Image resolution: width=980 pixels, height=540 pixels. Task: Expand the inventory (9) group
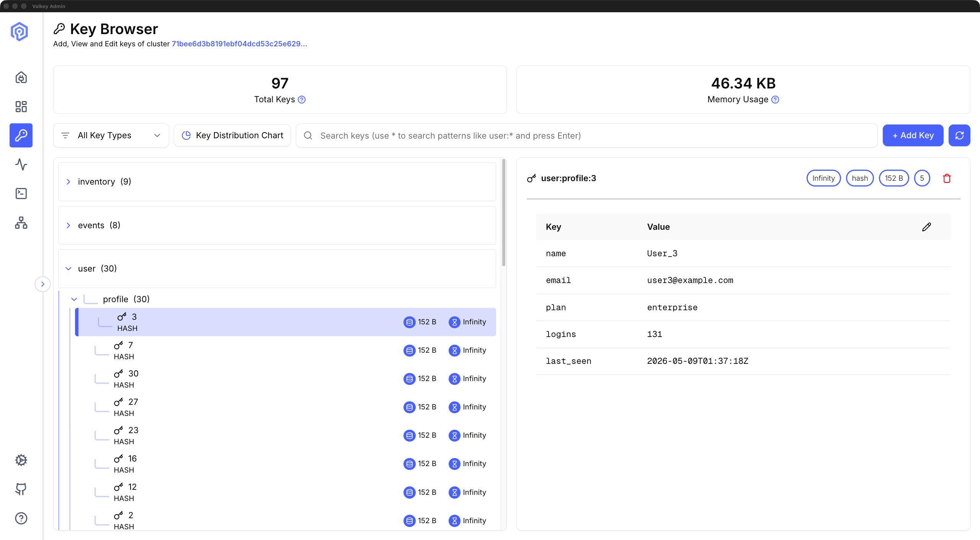point(277,182)
